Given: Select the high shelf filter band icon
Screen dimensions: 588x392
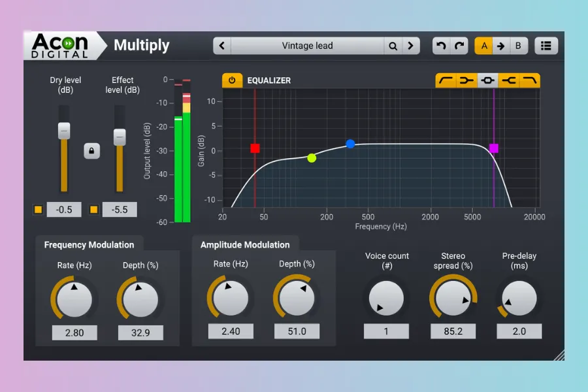Looking at the screenshot, I should [509, 80].
